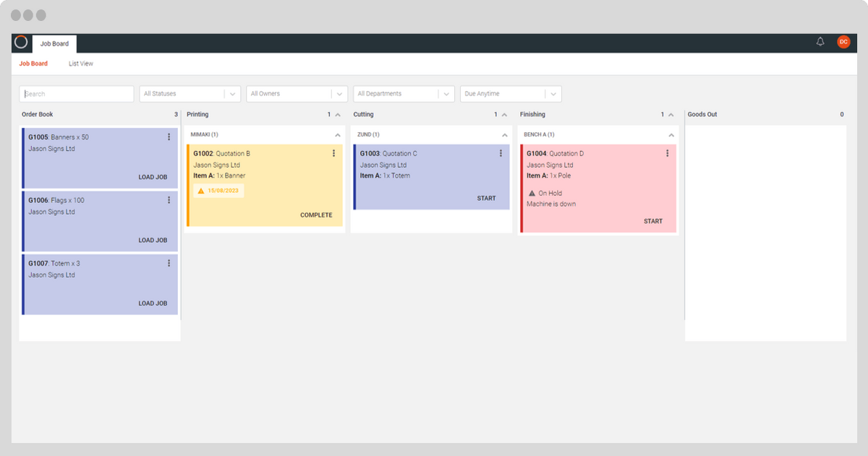Collapse the MIMAKI (1) group
This screenshot has width=868, height=456.
pyautogui.click(x=336, y=134)
